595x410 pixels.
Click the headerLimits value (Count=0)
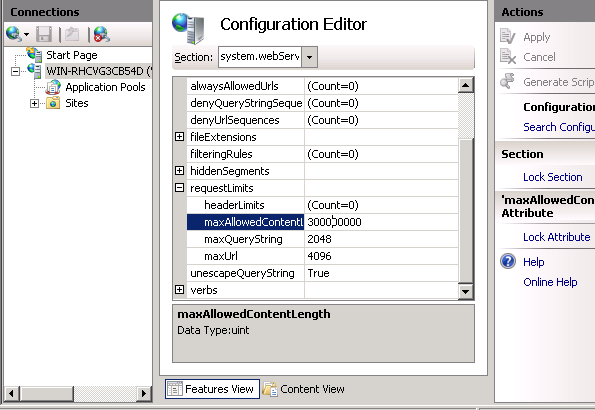coord(333,205)
